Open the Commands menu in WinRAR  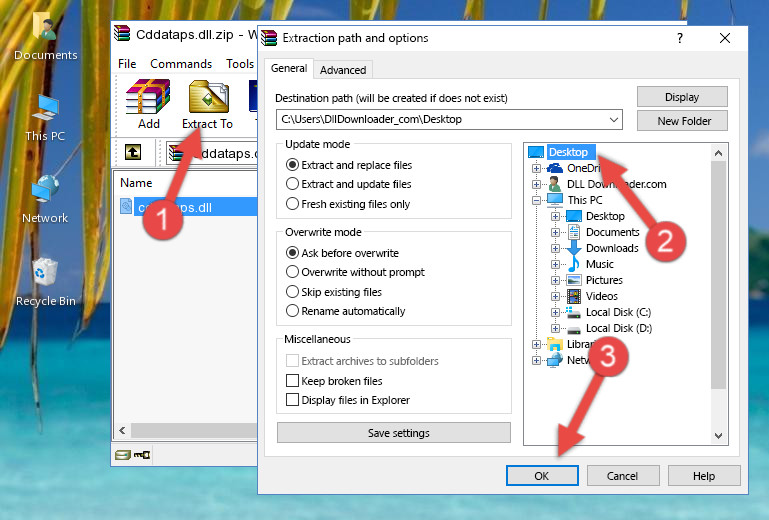181,64
